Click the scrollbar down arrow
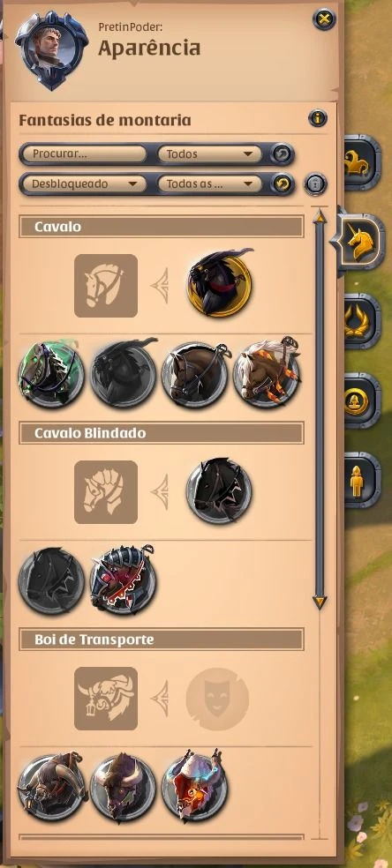 (x=320, y=602)
